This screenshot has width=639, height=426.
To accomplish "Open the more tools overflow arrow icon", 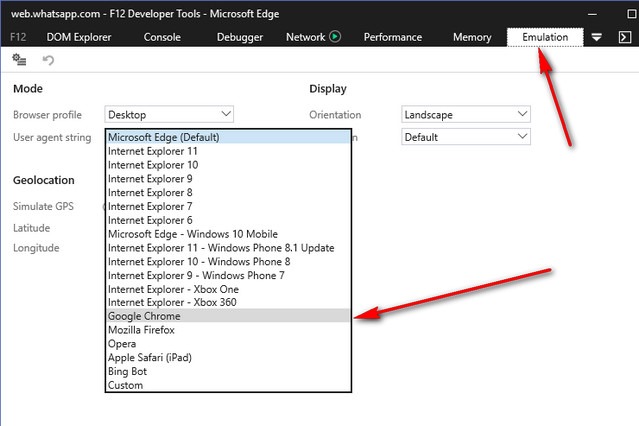I will 597,38.
